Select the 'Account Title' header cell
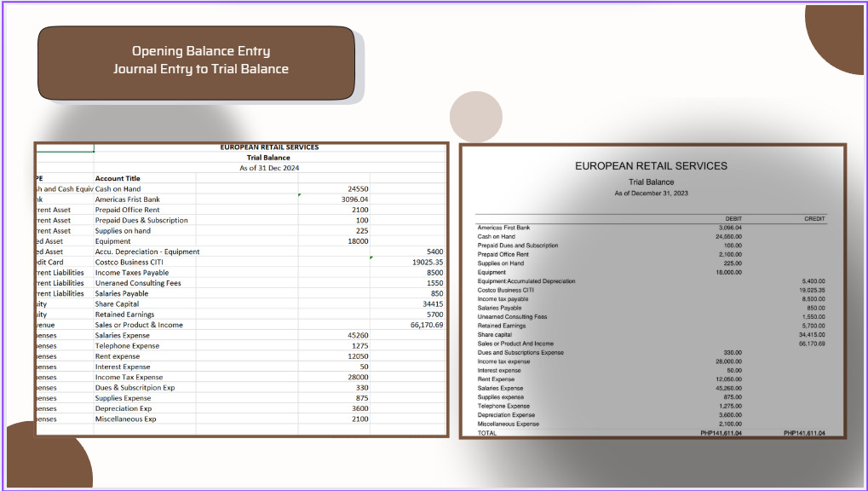Image resolution: width=868 pixels, height=491 pixels. click(118, 178)
